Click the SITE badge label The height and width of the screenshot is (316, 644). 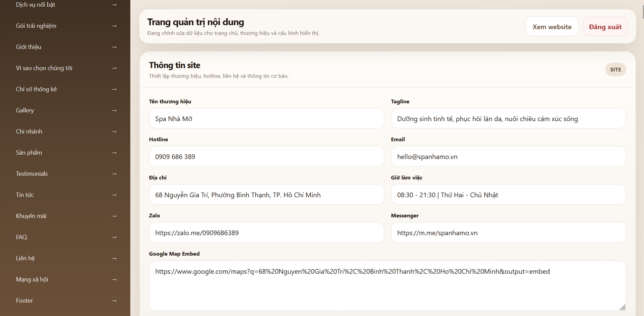615,70
